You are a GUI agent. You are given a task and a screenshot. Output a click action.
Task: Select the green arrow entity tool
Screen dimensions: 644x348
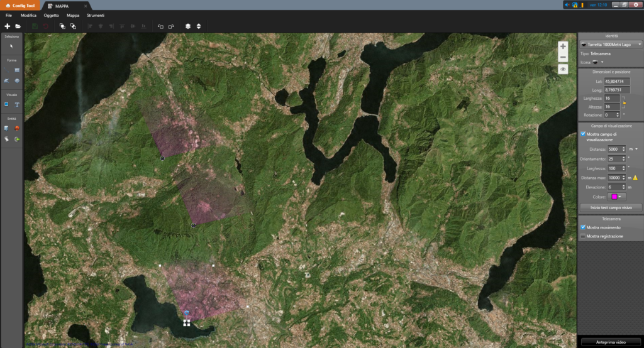coord(17,139)
